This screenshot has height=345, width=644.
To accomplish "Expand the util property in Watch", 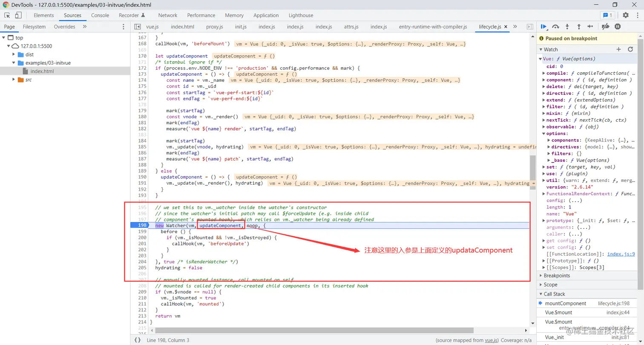I will click(x=543, y=180).
